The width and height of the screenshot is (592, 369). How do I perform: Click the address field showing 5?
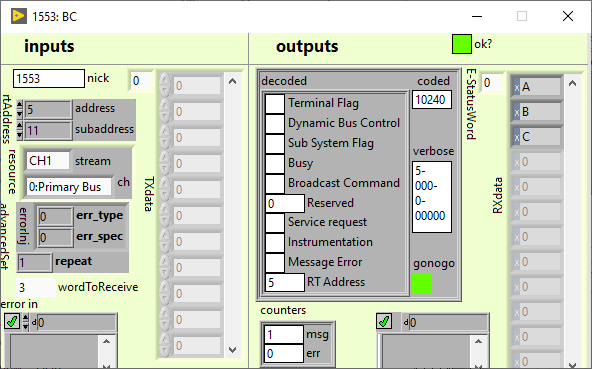pyautogui.click(x=48, y=110)
